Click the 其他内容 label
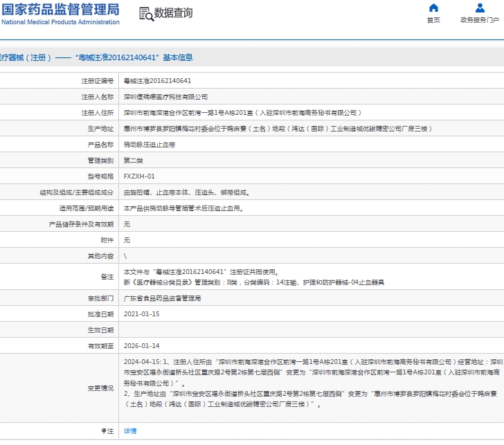The width and height of the screenshot is (504, 445). tap(100, 256)
